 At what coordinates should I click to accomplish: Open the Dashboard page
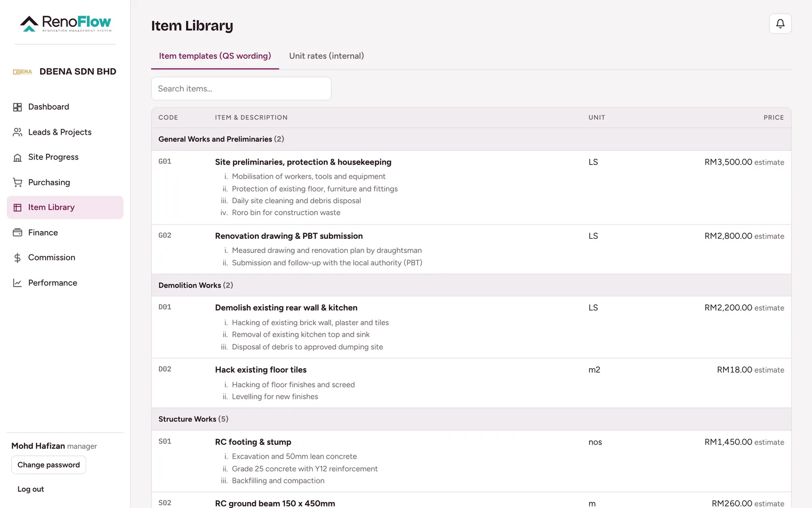pos(65,107)
